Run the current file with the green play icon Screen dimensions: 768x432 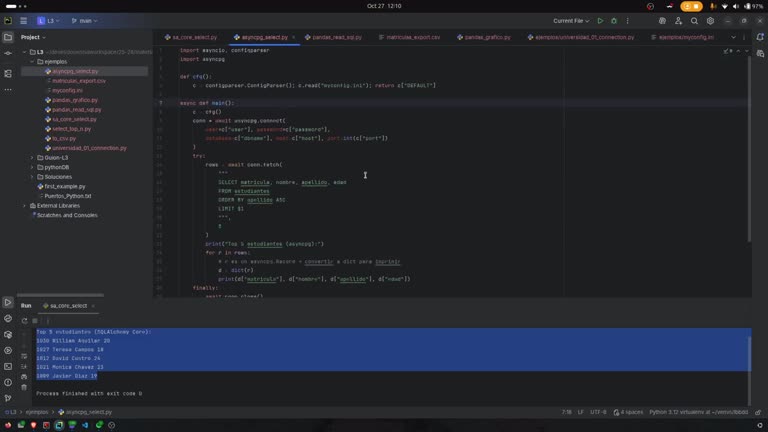click(600, 21)
